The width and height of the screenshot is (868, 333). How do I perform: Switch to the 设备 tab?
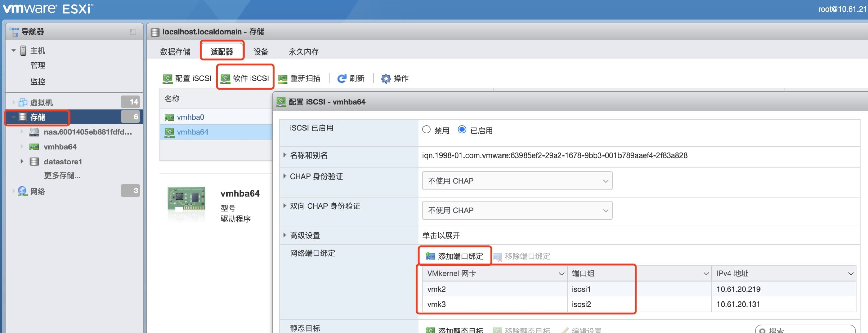pos(261,51)
